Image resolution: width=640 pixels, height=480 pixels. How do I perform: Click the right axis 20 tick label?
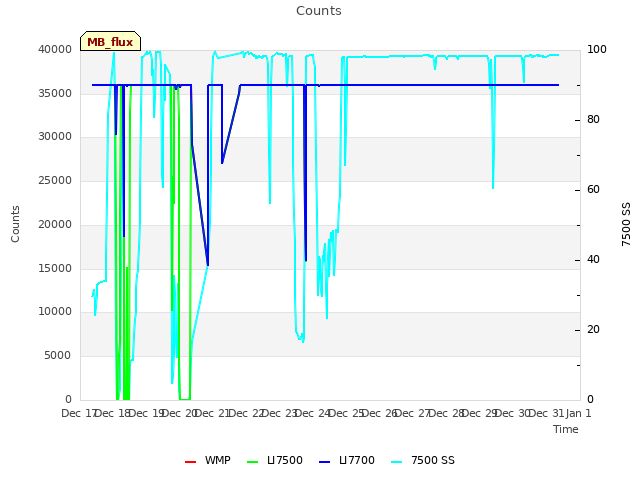[x=593, y=330]
